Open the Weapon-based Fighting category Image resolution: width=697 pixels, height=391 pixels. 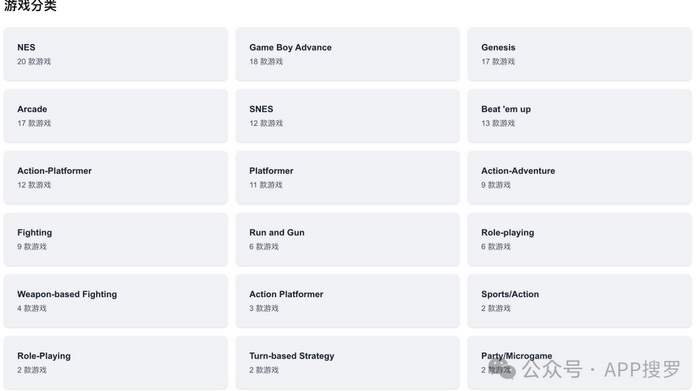point(116,301)
